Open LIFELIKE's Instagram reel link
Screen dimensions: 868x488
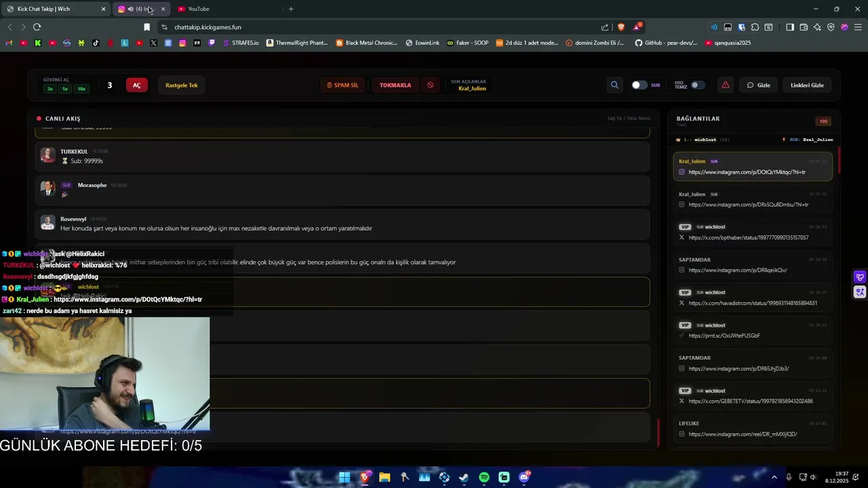pos(743,434)
